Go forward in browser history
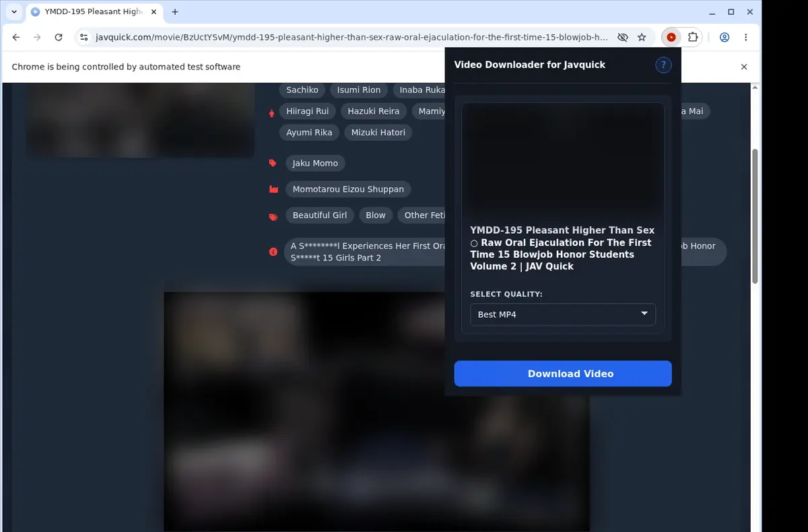808x532 pixels. (x=37, y=38)
